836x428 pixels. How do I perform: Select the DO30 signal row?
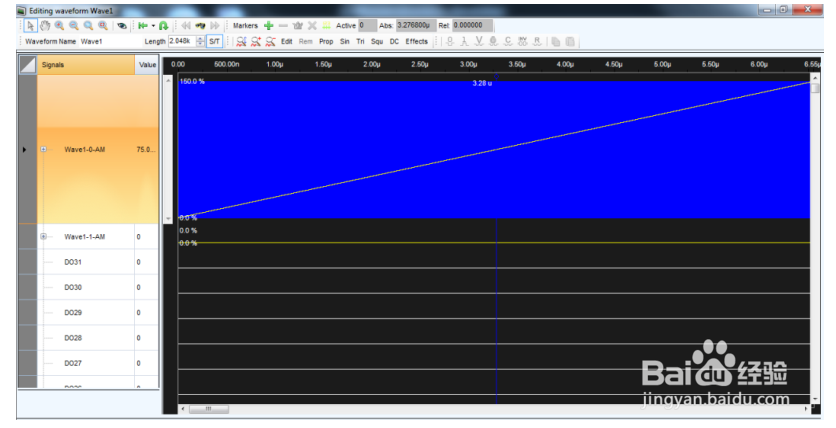(89, 287)
